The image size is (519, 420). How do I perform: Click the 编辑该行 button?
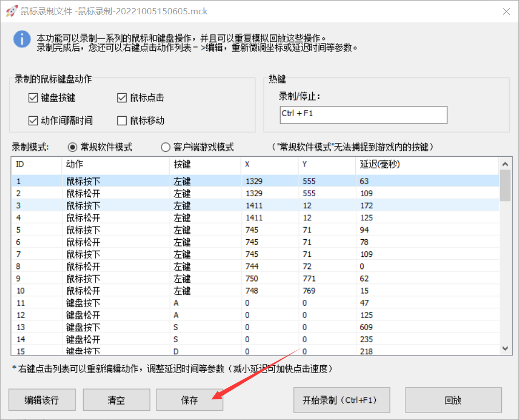coord(41,400)
